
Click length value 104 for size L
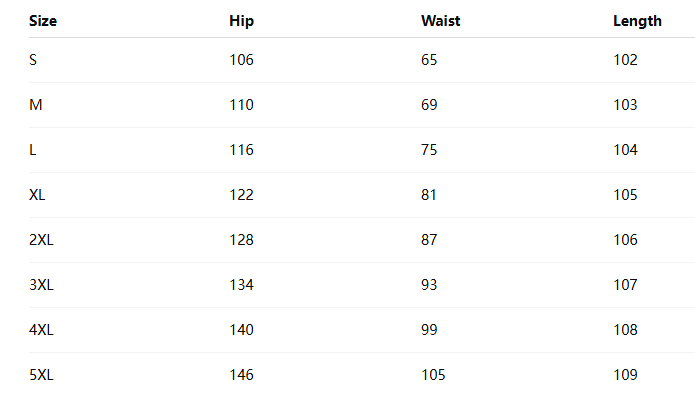pos(625,150)
